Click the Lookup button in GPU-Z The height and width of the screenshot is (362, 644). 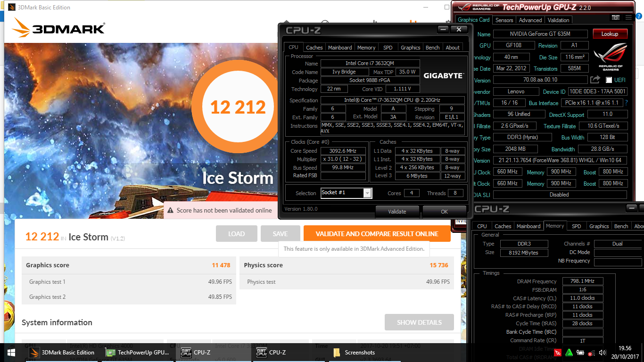click(610, 34)
